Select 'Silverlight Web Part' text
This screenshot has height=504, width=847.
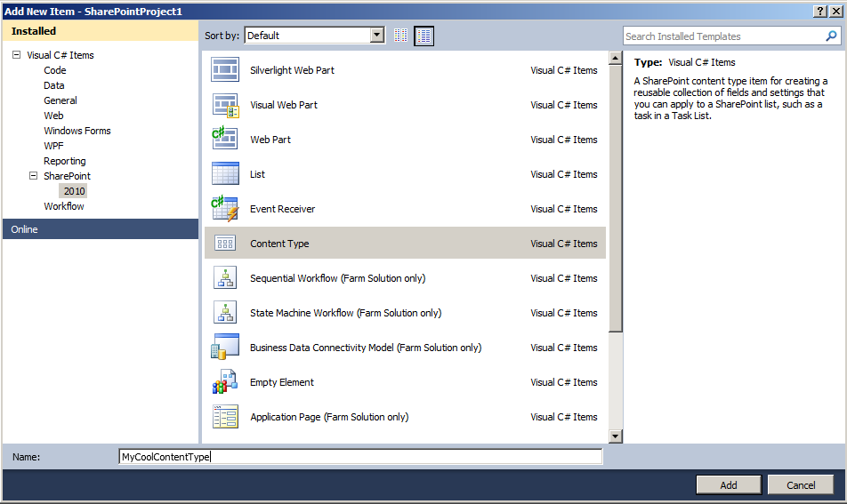pyautogui.click(x=292, y=70)
